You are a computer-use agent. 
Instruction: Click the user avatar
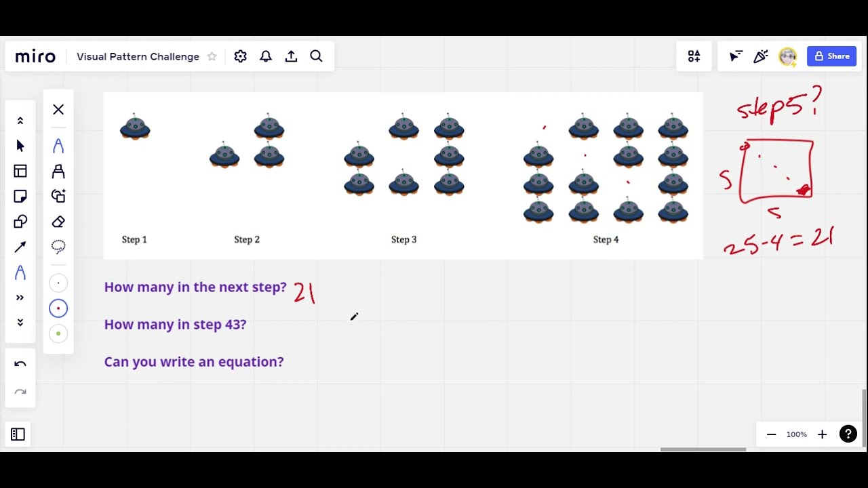787,56
